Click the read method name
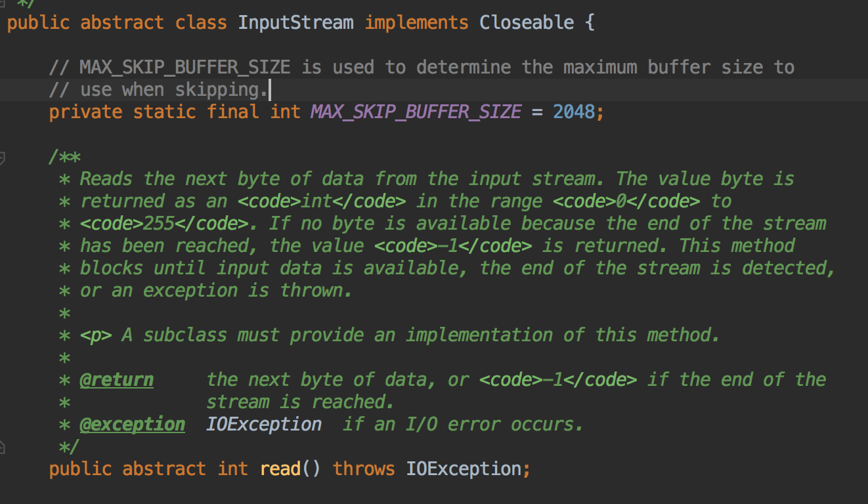The height and width of the screenshot is (504, 868). tap(280, 469)
